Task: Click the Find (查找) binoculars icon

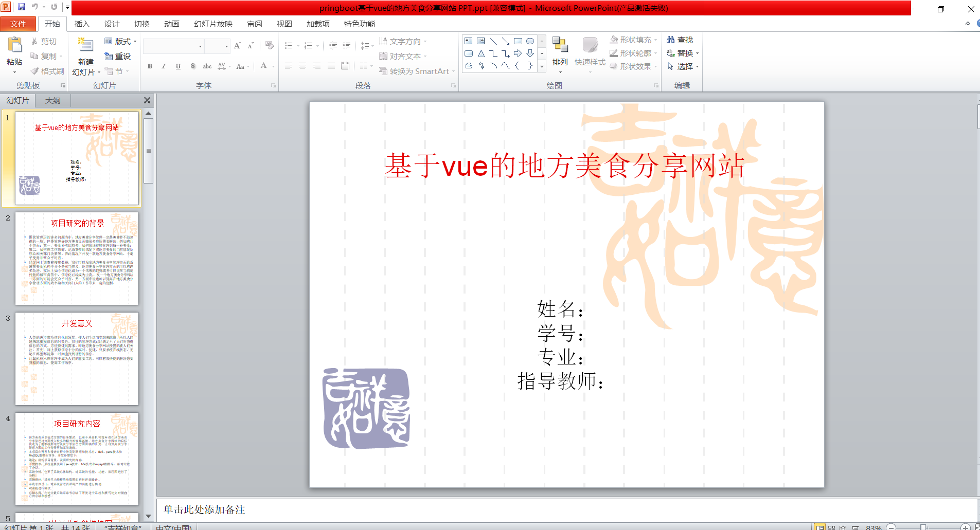Action: coord(671,40)
